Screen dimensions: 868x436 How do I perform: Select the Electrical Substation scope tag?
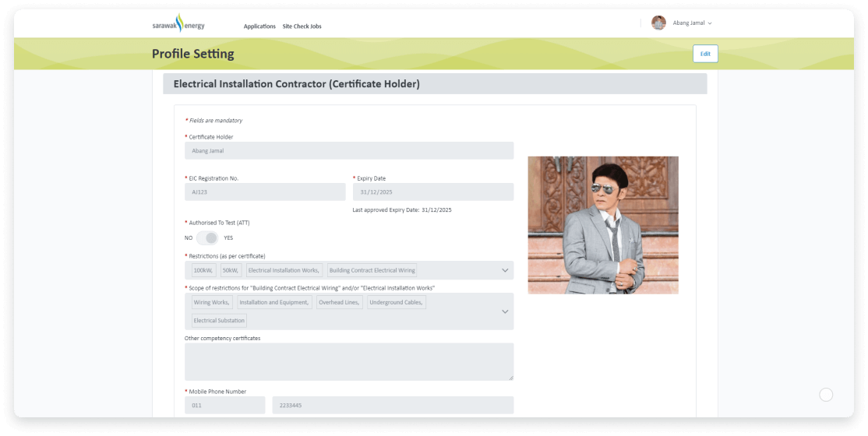click(219, 321)
